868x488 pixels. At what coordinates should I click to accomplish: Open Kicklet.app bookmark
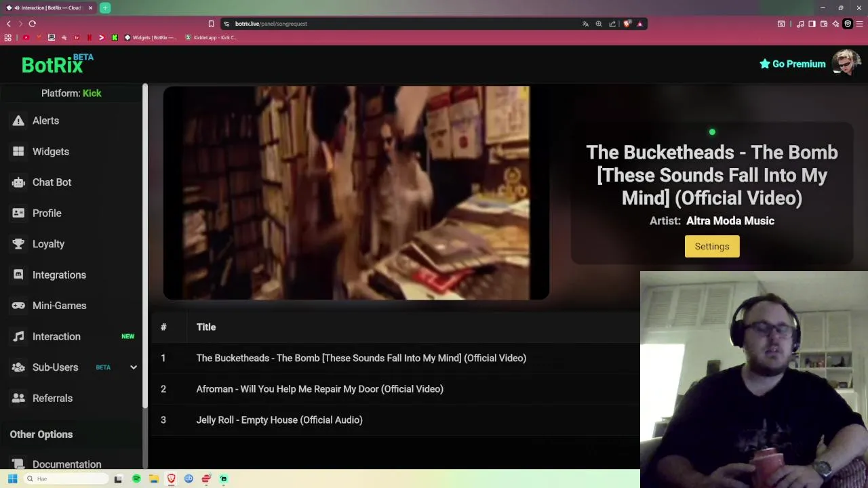pyautogui.click(x=211, y=37)
